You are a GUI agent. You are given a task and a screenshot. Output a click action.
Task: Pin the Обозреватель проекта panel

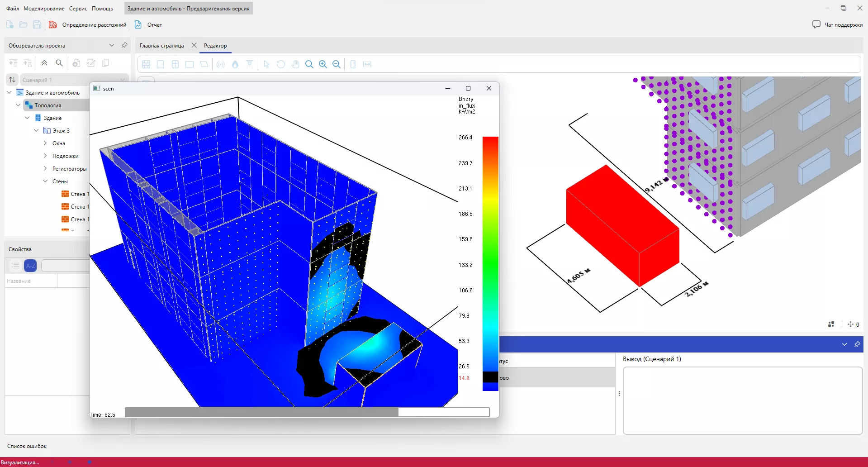click(124, 45)
